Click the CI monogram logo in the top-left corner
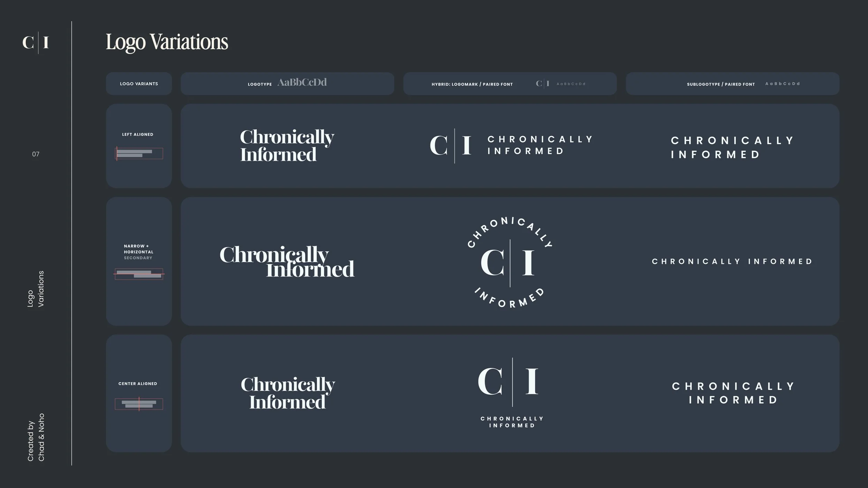The image size is (868, 488). (x=36, y=42)
